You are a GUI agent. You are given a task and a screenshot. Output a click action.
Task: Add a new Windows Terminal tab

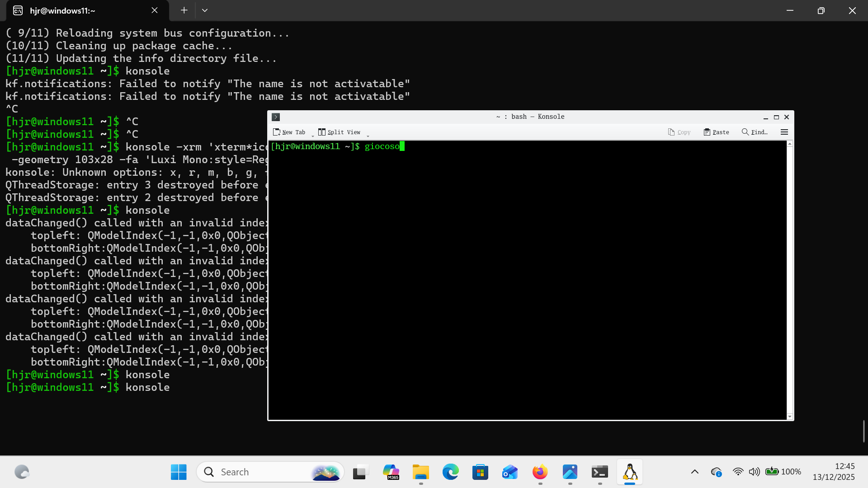coord(184,10)
